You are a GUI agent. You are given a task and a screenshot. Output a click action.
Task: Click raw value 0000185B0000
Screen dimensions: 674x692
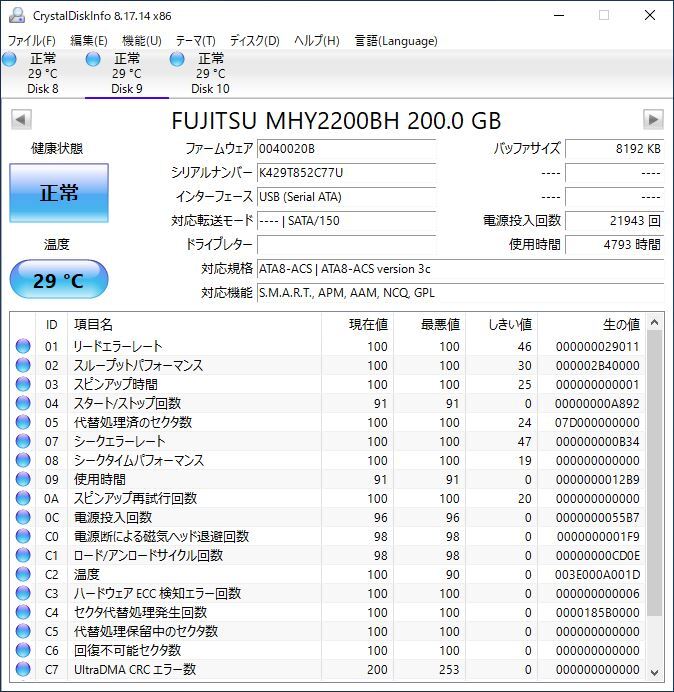[x=598, y=613]
